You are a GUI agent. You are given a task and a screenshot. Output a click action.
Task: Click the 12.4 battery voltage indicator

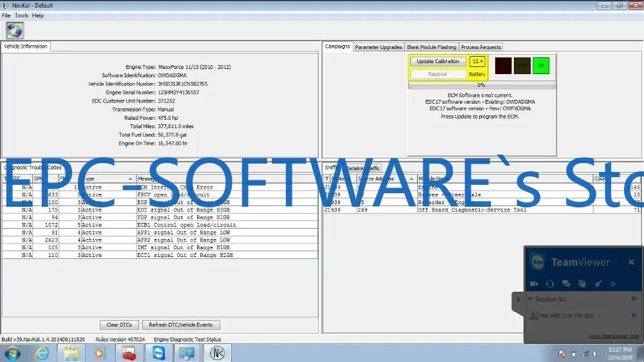click(x=477, y=61)
